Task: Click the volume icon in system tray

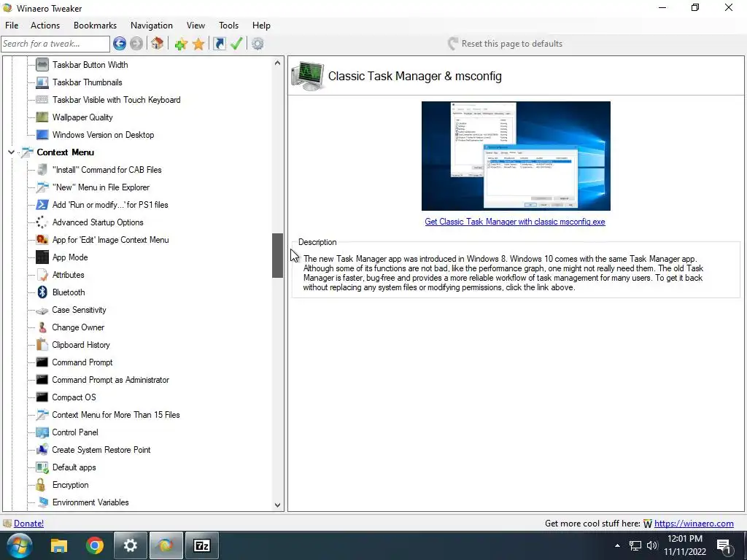Action: point(652,545)
